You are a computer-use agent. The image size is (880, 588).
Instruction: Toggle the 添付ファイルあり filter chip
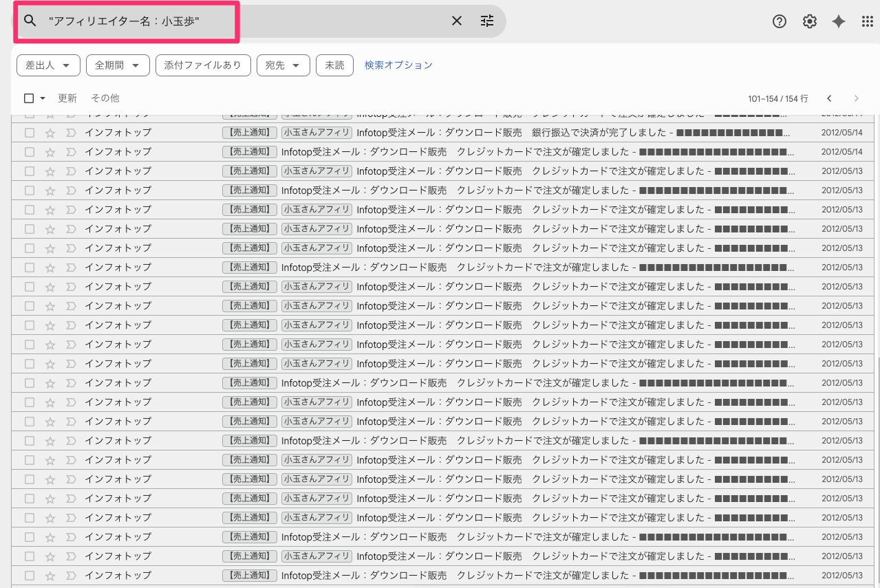pyautogui.click(x=203, y=65)
